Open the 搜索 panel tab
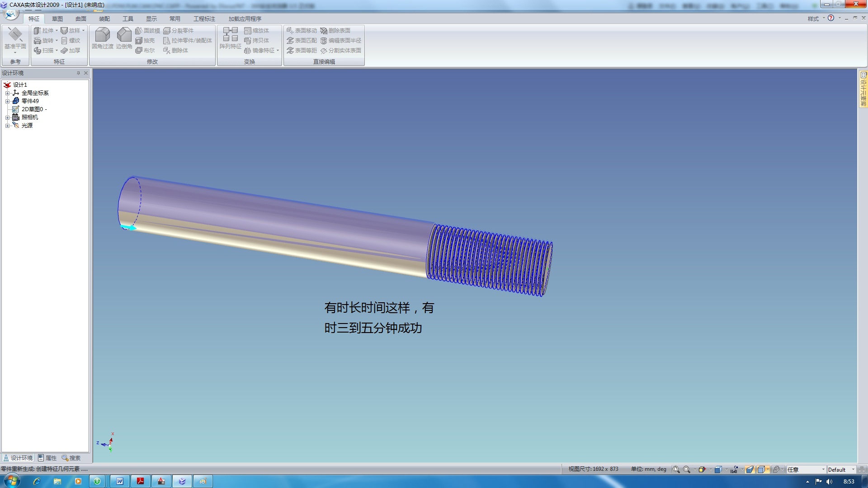This screenshot has height=488, width=868. (71, 458)
